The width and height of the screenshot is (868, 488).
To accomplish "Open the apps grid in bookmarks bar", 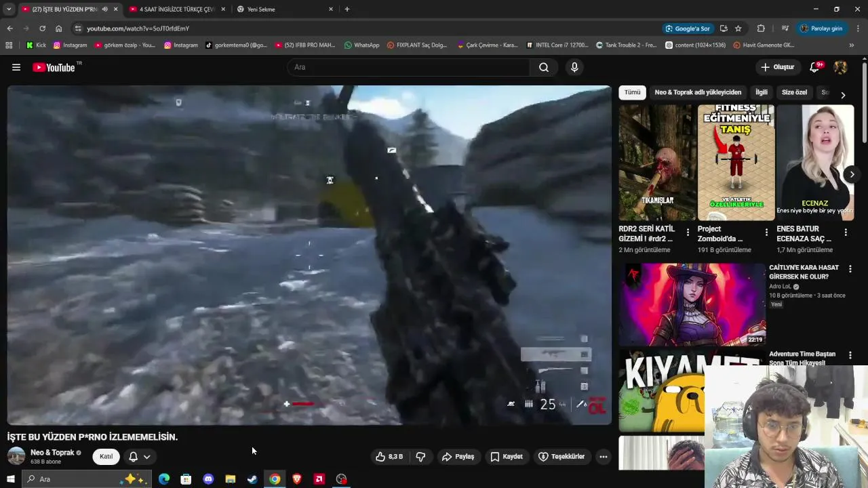I will [x=9, y=45].
